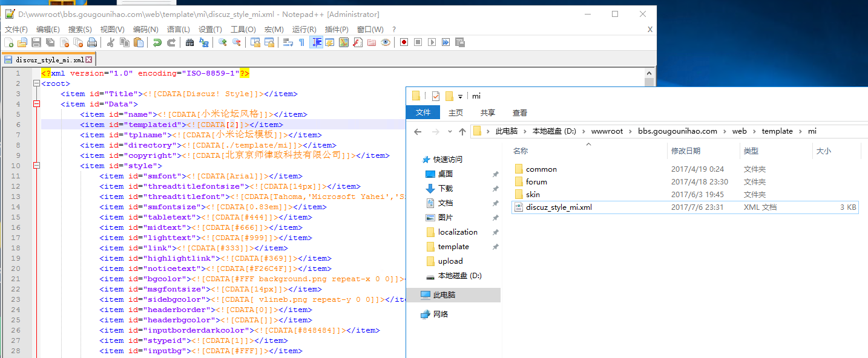Click bbs.gougounihao.com in the address bar
The width and height of the screenshot is (868, 358).
click(677, 131)
